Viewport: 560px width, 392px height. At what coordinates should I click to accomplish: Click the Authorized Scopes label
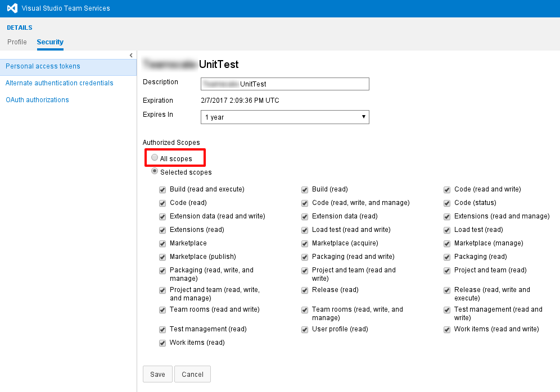pos(171,143)
